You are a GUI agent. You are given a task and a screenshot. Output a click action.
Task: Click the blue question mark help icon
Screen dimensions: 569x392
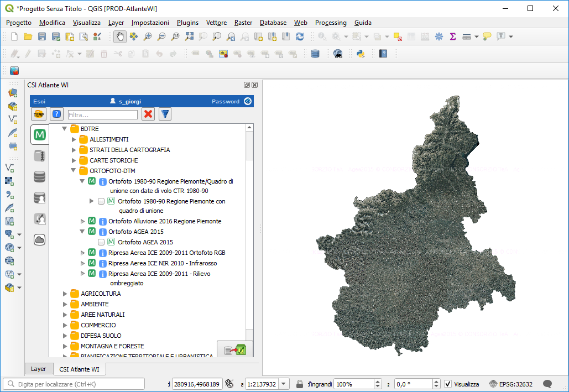coord(56,114)
